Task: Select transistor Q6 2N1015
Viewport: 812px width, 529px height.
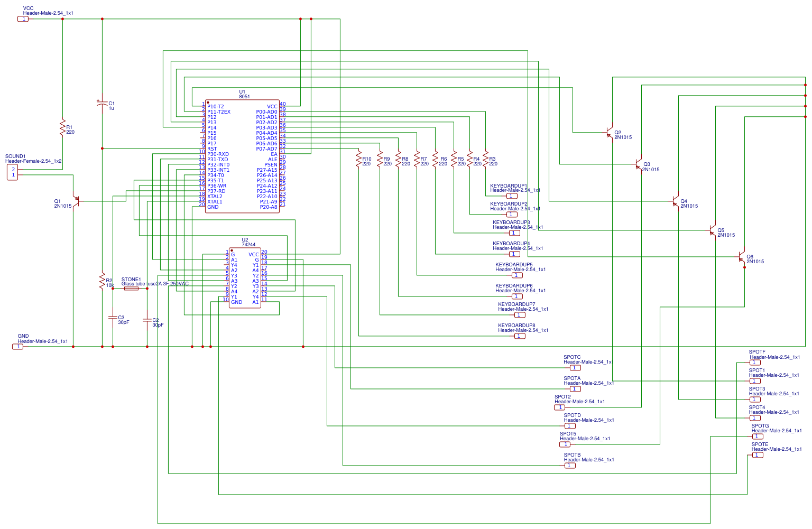Action: (x=742, y=257)
